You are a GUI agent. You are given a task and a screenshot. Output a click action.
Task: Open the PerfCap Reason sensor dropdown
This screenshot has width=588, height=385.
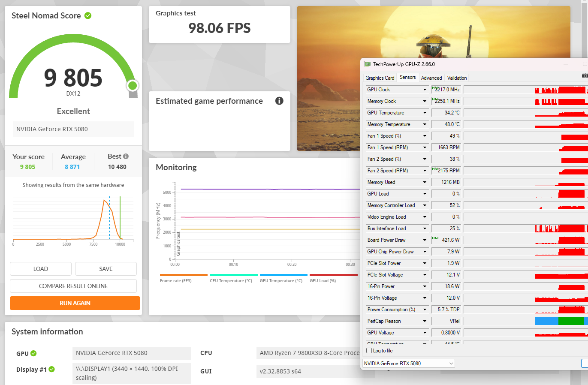click(x=425, y=321)
